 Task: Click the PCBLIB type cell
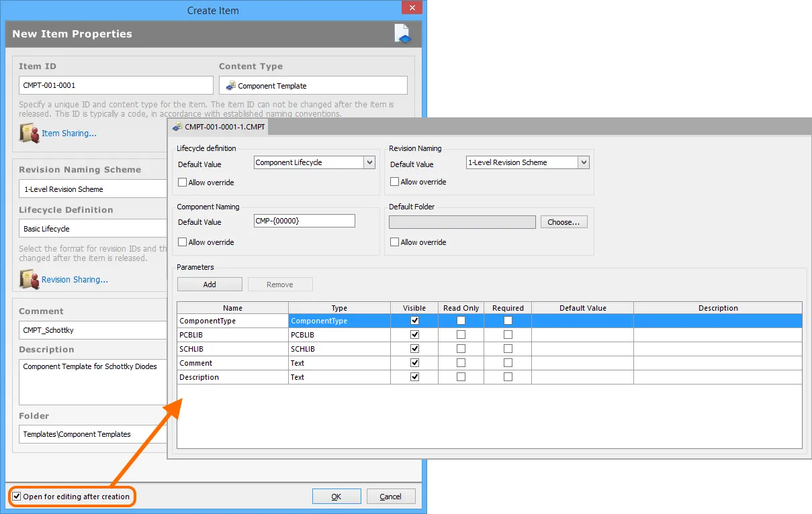tap(339, 335)
